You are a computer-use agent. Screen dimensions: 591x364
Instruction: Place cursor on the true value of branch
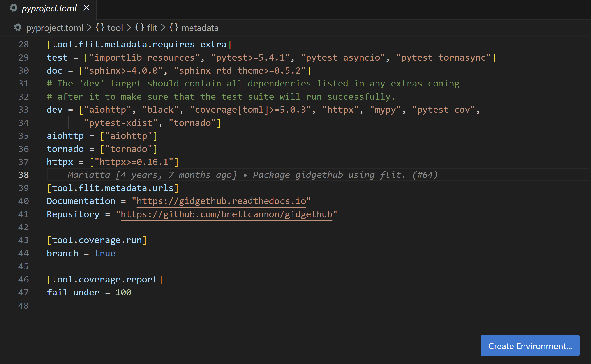(x=104, y=253)
